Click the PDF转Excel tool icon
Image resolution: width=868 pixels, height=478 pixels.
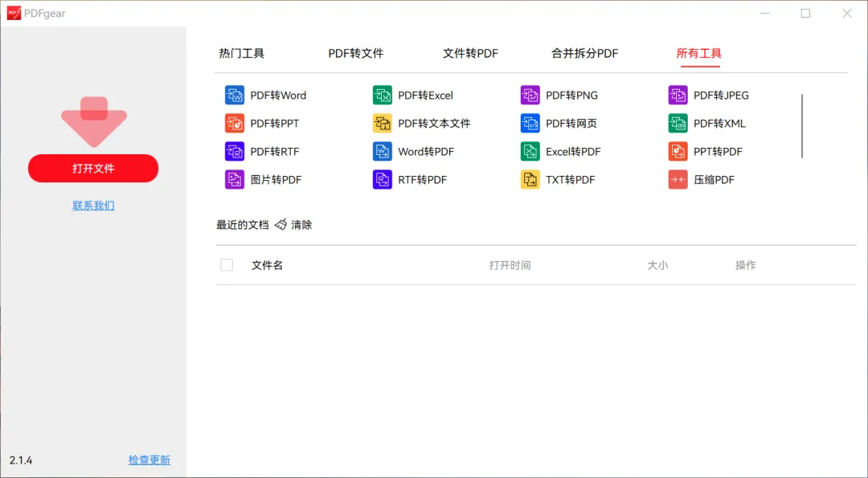click(x=383, y=95)
